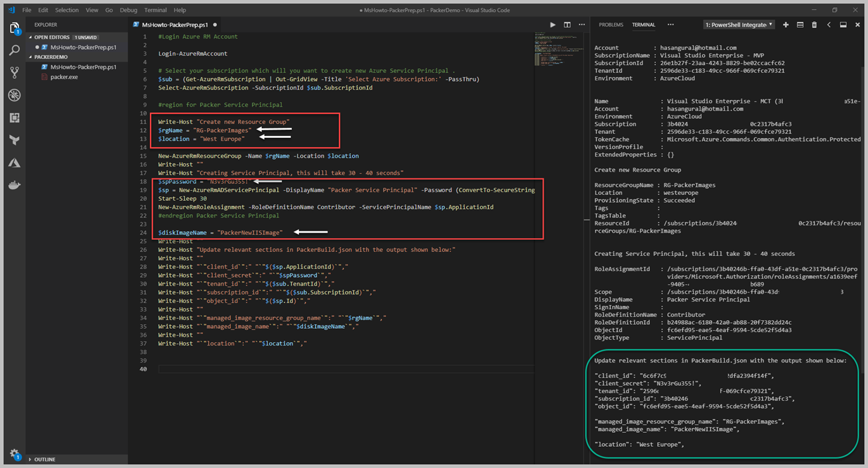Open the Go menu
Image resolution: width=868 pixels, height=468 pixels.
(x=109, y=11)
